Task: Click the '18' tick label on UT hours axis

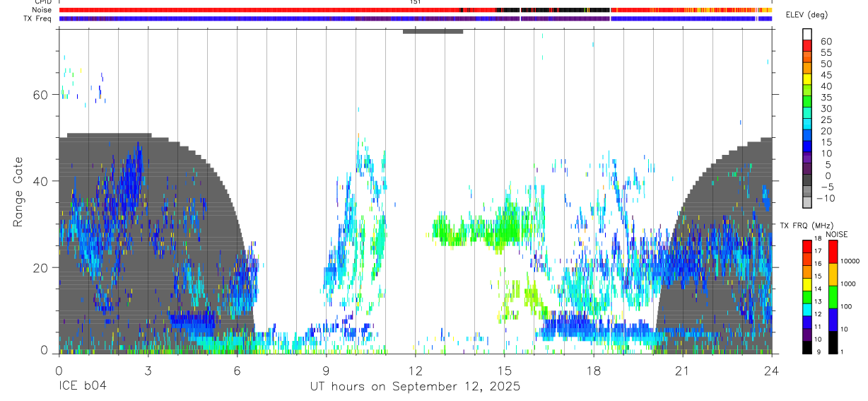Action: click(x=593, y=370)
